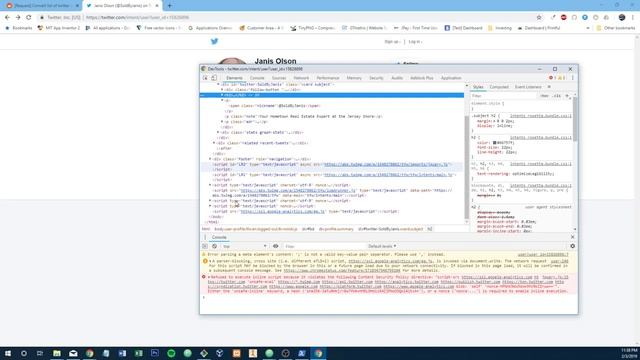The height and width of the screenshot is (360, 640).
Task: Switch to the Performance tab
Action: pos(328,78)
